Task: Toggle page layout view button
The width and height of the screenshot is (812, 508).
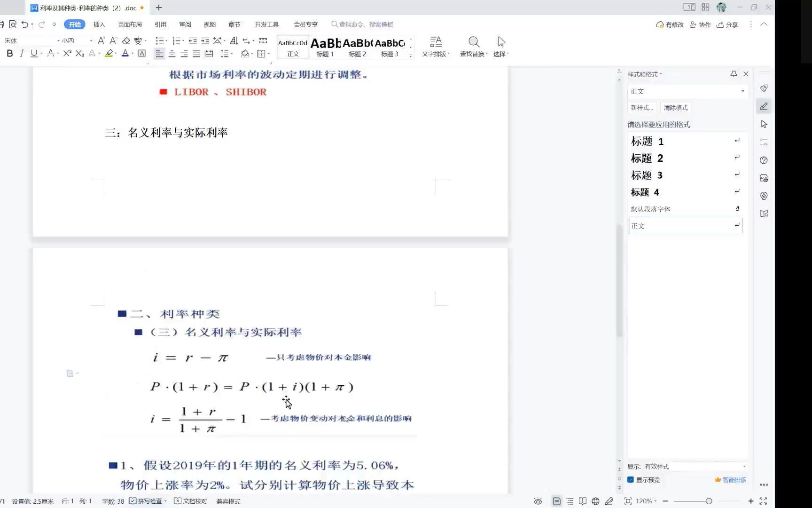Action: (557, 501)
